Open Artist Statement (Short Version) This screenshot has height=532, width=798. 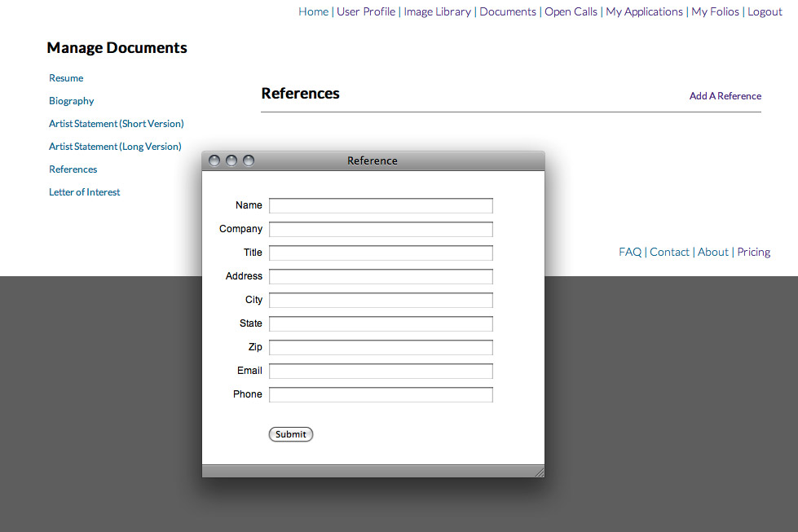[116, 124]
